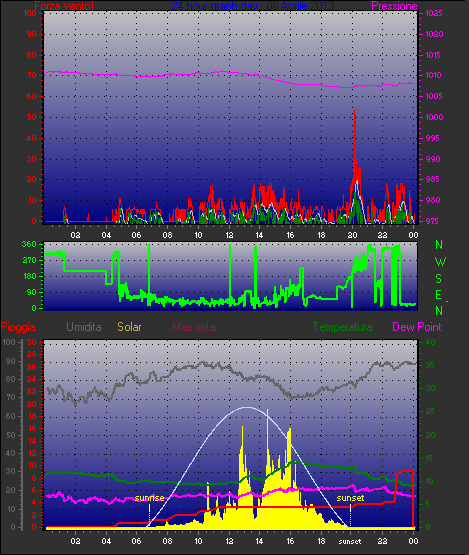Click the green "Temperatura" legend label

(342, 327)
